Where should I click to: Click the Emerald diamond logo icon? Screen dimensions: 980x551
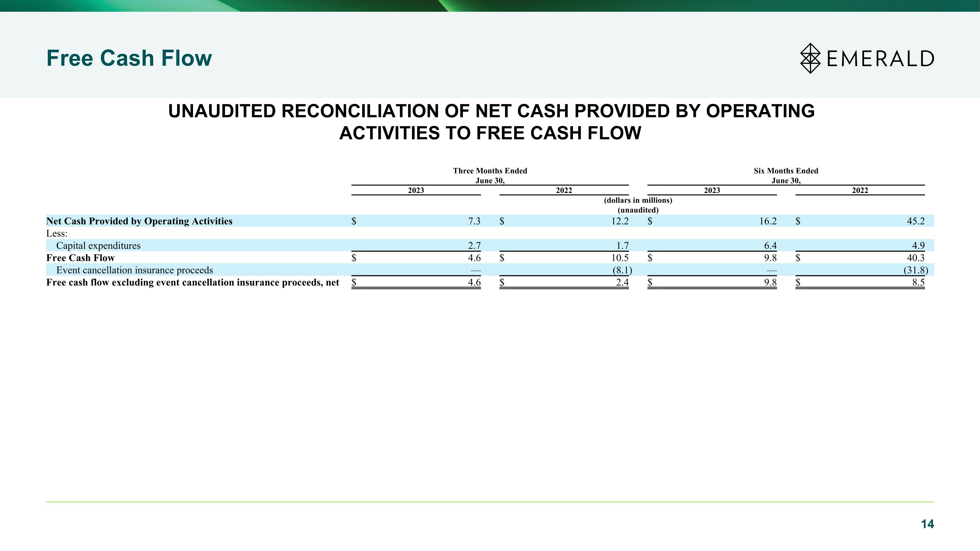pos(810,58)
